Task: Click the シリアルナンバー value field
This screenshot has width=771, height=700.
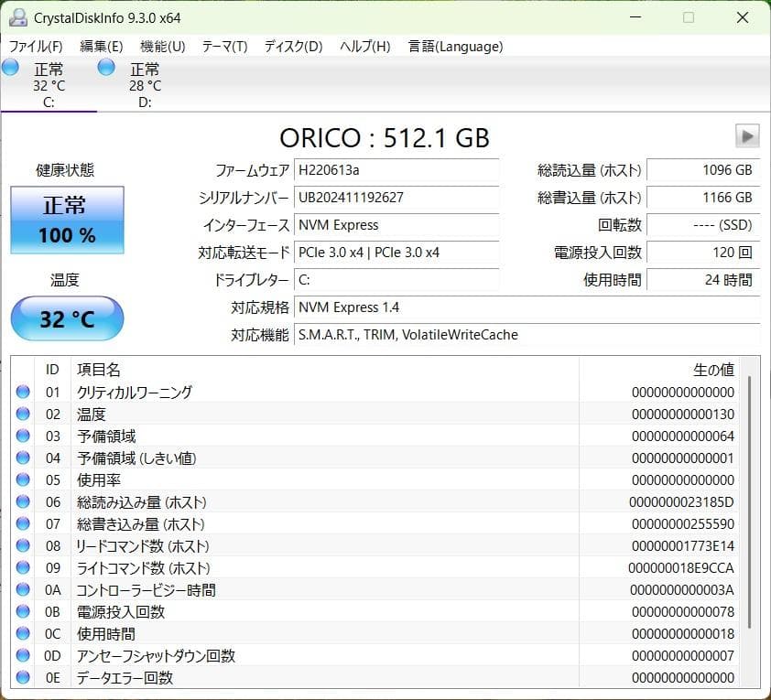Action: [396, 198]
